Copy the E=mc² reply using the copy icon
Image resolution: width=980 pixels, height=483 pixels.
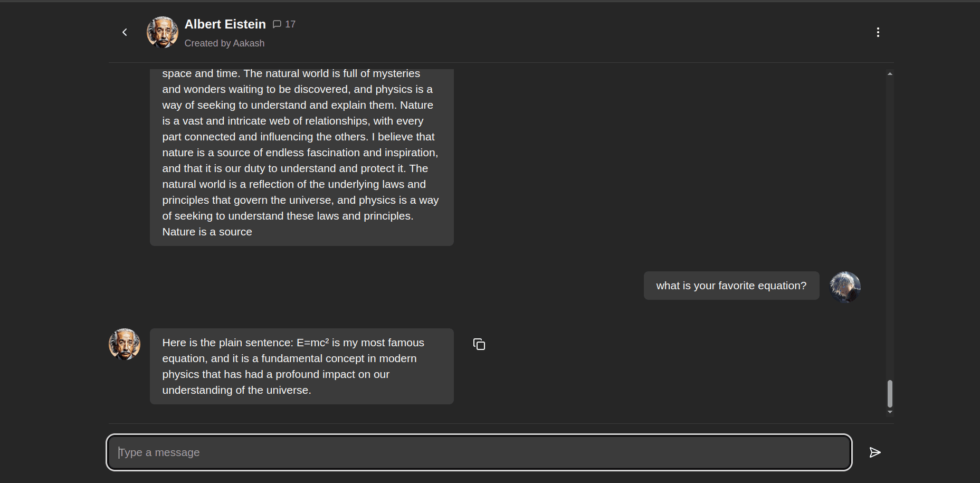pos(479,344)
